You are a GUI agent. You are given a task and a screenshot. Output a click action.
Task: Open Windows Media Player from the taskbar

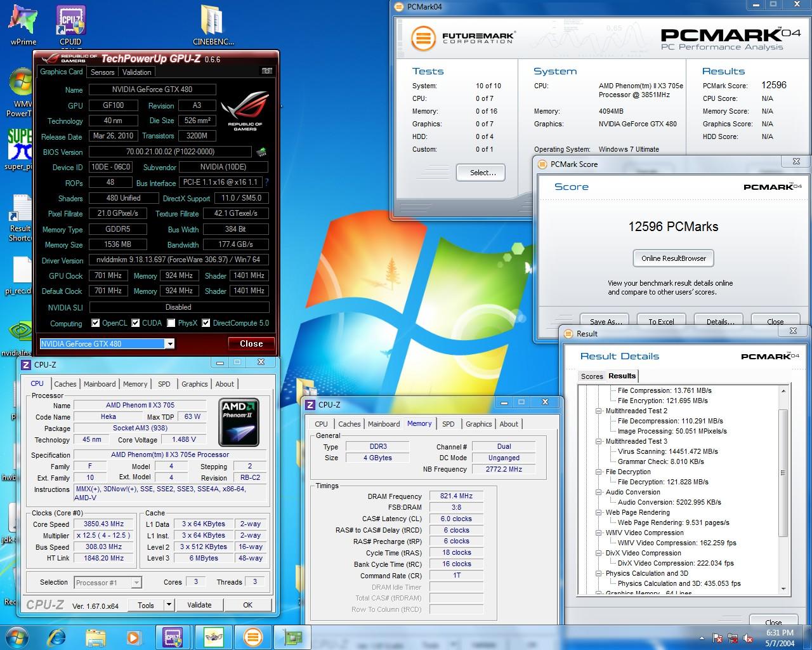click(x=133, y=637)
